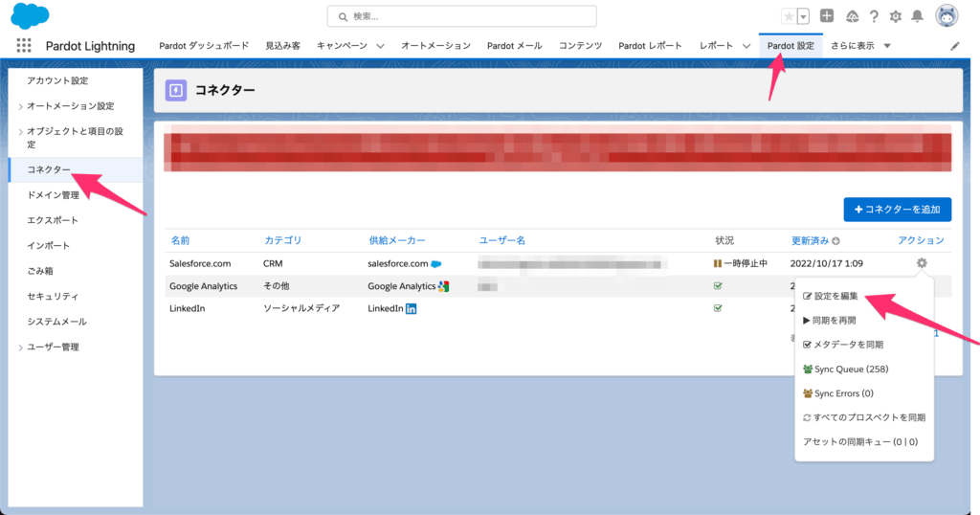This screenshot has width=980, height=515.
Task: Open the favorites list dropdown arrow
Action: [x=804, y=17]
